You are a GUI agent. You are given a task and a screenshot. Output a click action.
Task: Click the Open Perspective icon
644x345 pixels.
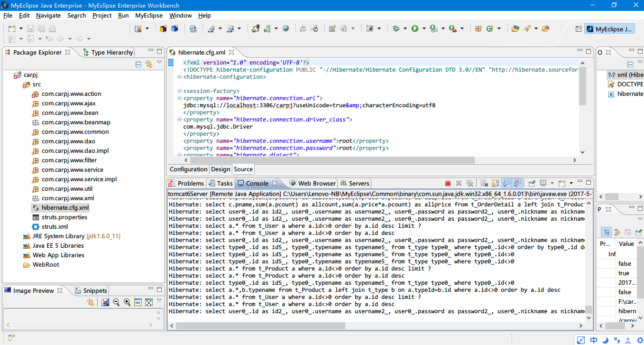click(x=578, y=29)
